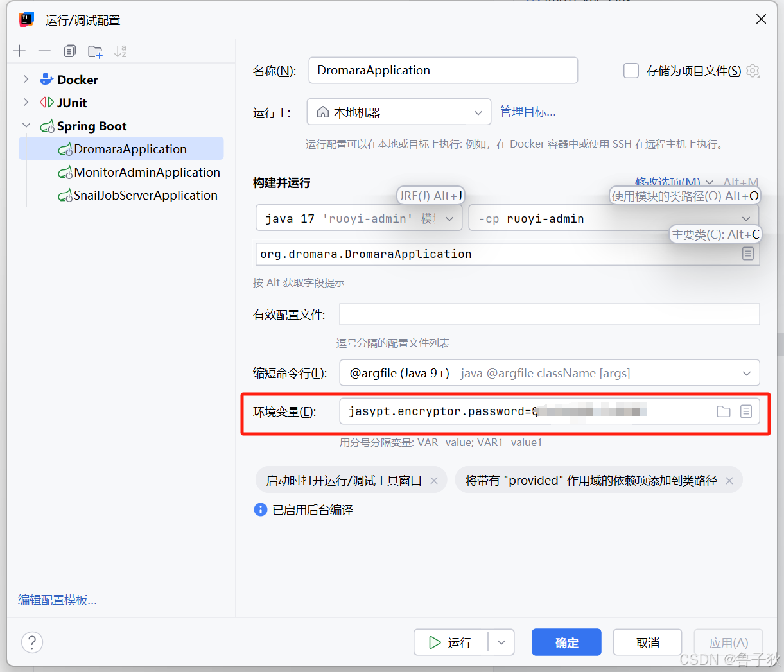Expand the Docker tree node
The image size is (784, 672).
click(26, 80)
